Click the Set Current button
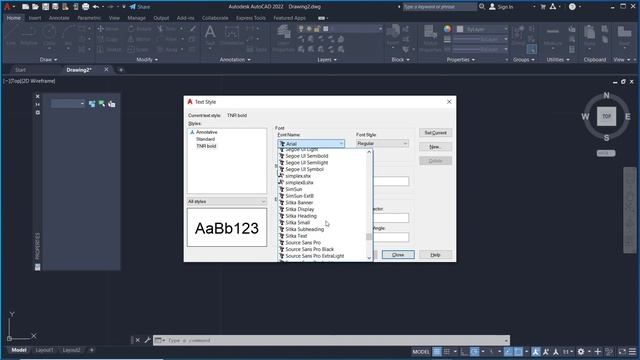640x360 pixels. click(x=435, y=133)
